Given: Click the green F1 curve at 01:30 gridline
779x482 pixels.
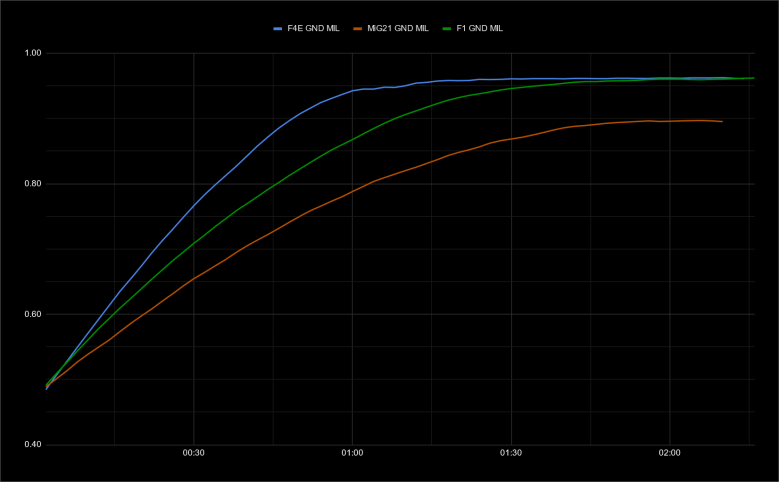Looking at the screenshot, I should point(510,88).
